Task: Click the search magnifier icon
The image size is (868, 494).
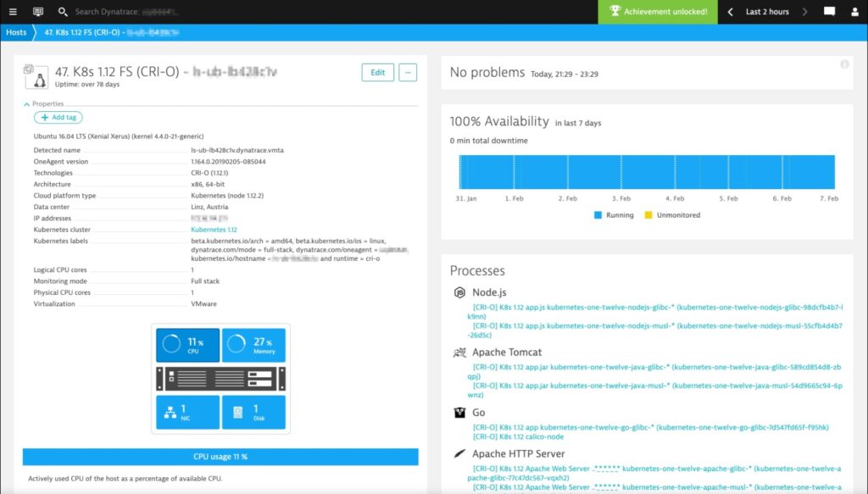Action: pyautogui.click(x=63, y=12)
